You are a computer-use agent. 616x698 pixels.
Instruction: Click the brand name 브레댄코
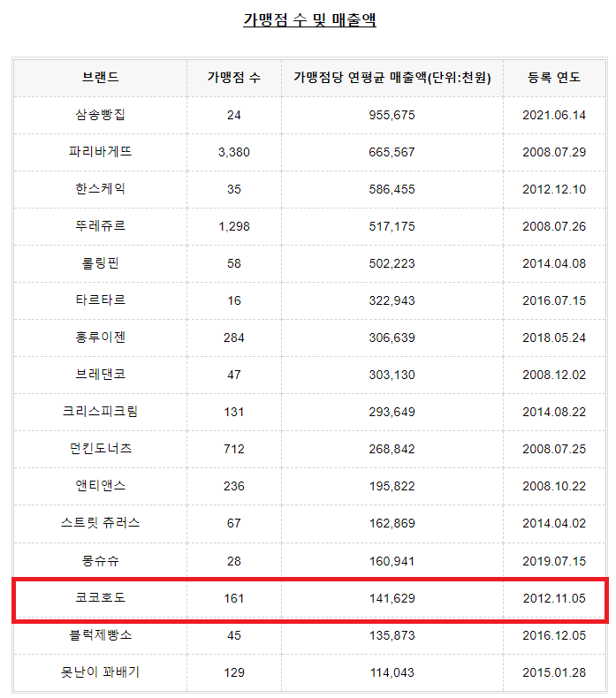click(x=101, y=375)
